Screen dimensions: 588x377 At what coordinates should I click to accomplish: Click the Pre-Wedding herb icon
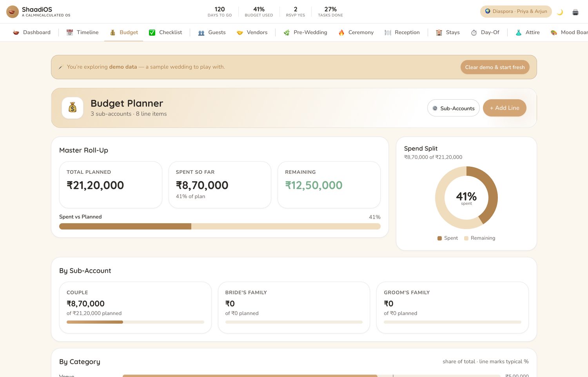click(x=287, y=33)
